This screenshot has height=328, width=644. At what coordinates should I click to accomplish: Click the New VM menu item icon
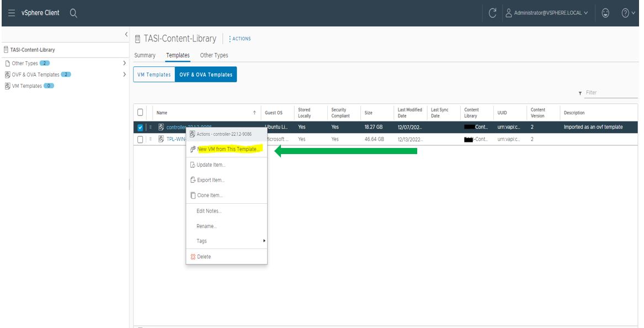pyautogui.click(x=193, y=149)
